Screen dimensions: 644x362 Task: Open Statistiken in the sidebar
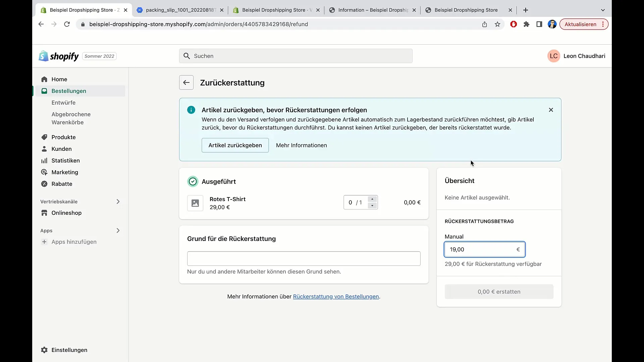65,161
